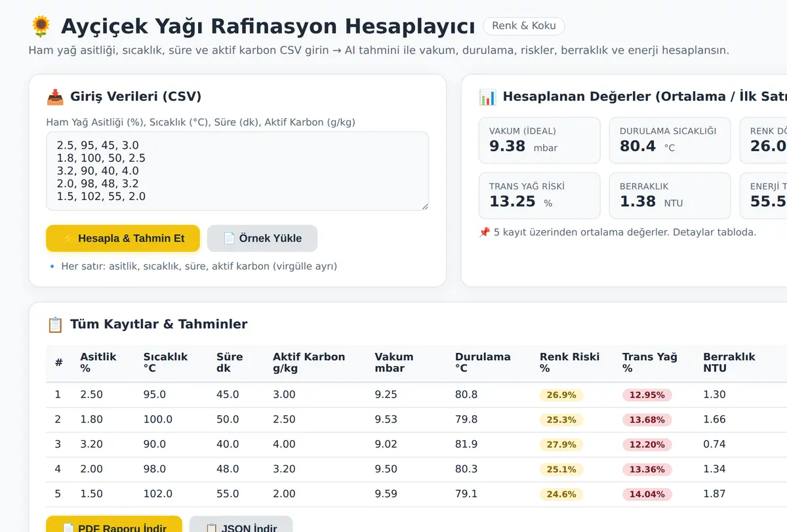This screenshot has width=787, height=532.
Task: Click the Renk & Koku badge
Action: (524, 26)
